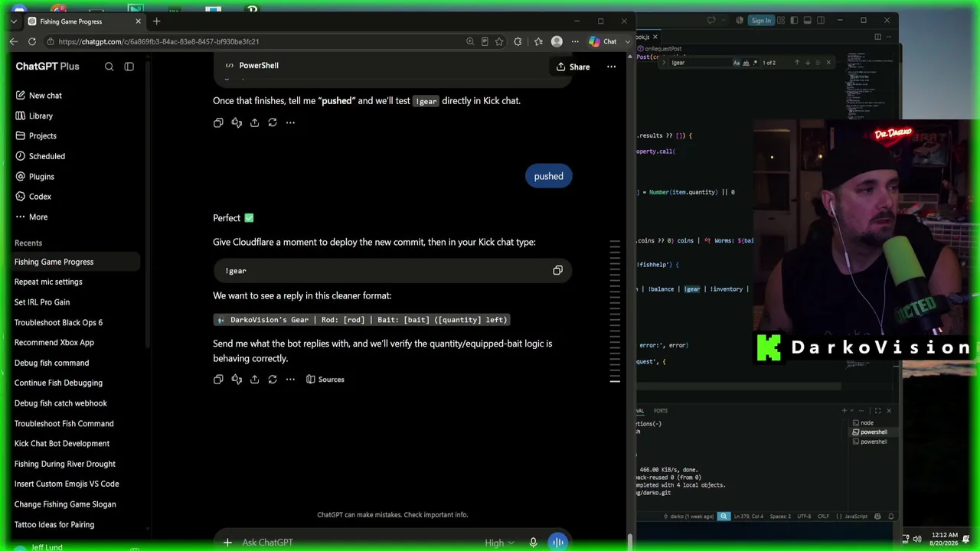Open browser extensions puzzle icon
This screenshot has height=551, width=980.
pos(518,42)
